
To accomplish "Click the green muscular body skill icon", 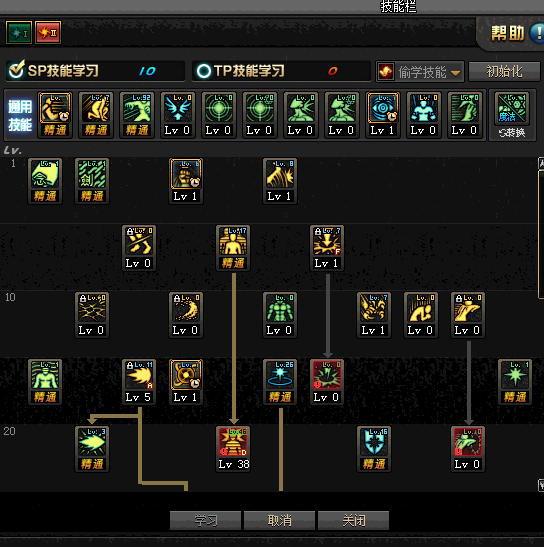I will [x=280, y=308].
